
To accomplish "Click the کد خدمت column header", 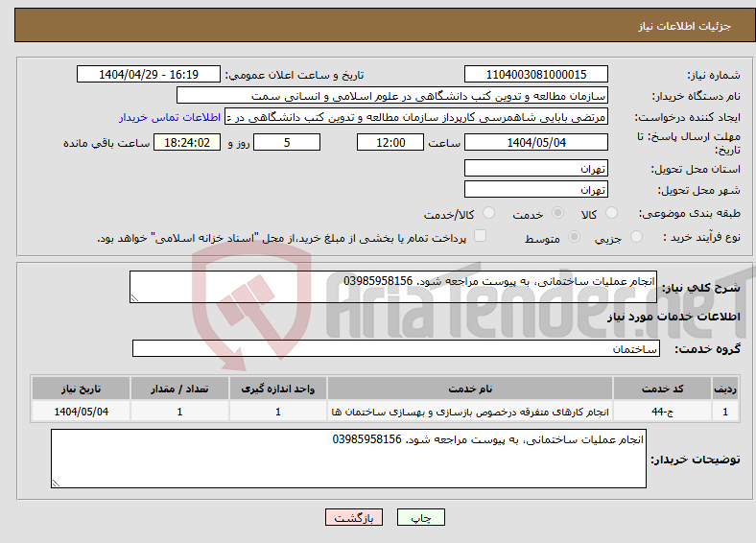I will point(663,389).
